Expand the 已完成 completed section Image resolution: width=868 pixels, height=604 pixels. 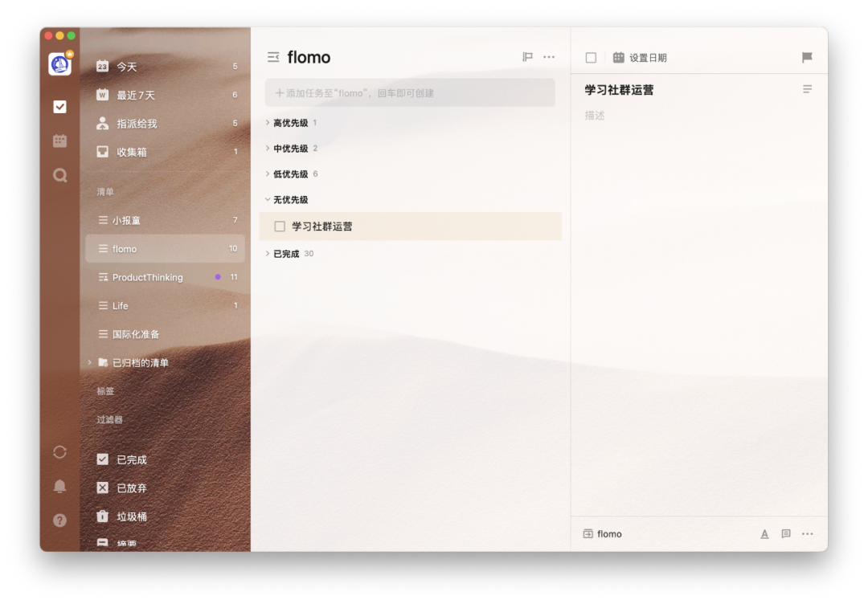pos(268,253)
